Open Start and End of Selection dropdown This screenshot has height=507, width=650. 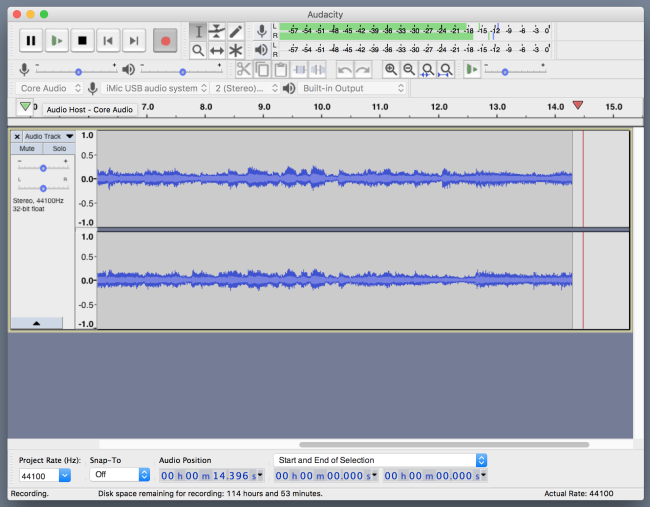click(x=380, y=460)
